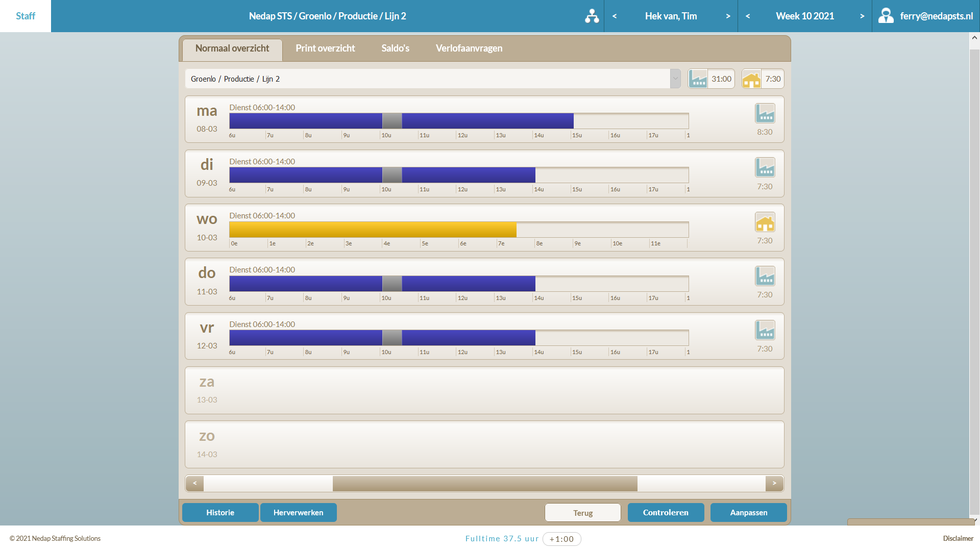
Task: Advance to the week after Week 10 2021
Action: 862,16
